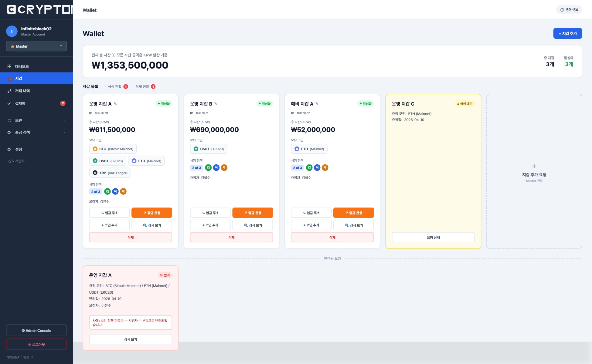Click the + 지갑 추가 button
592x364 pixels.
(x=568, y=33)
